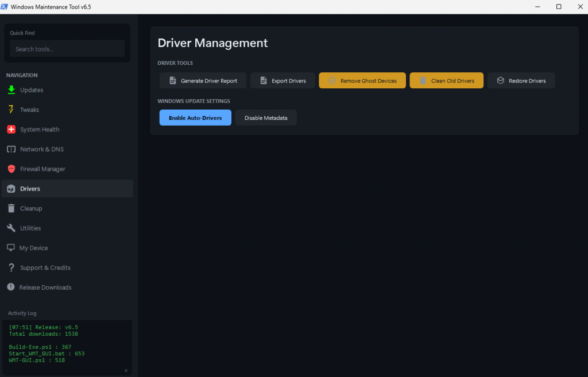Open Support & Credits
The image size is (588, 377).
68,267
